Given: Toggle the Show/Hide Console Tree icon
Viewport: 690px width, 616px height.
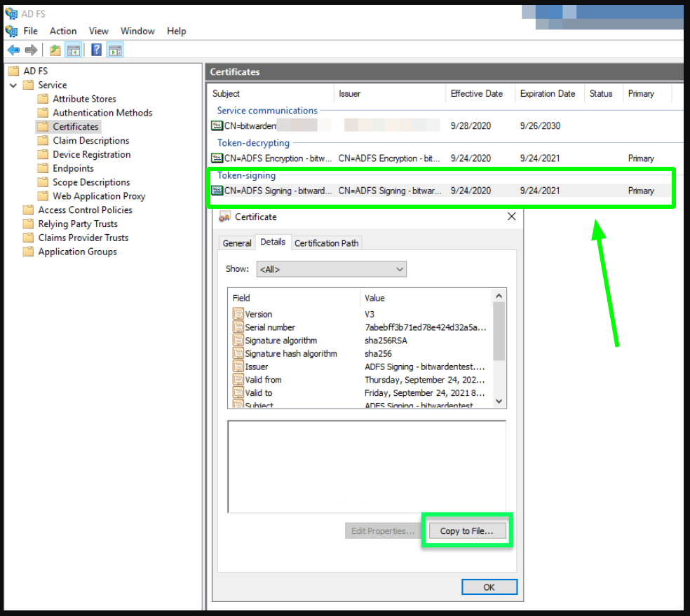Looking at the screenshot, I should click(74, 49).
